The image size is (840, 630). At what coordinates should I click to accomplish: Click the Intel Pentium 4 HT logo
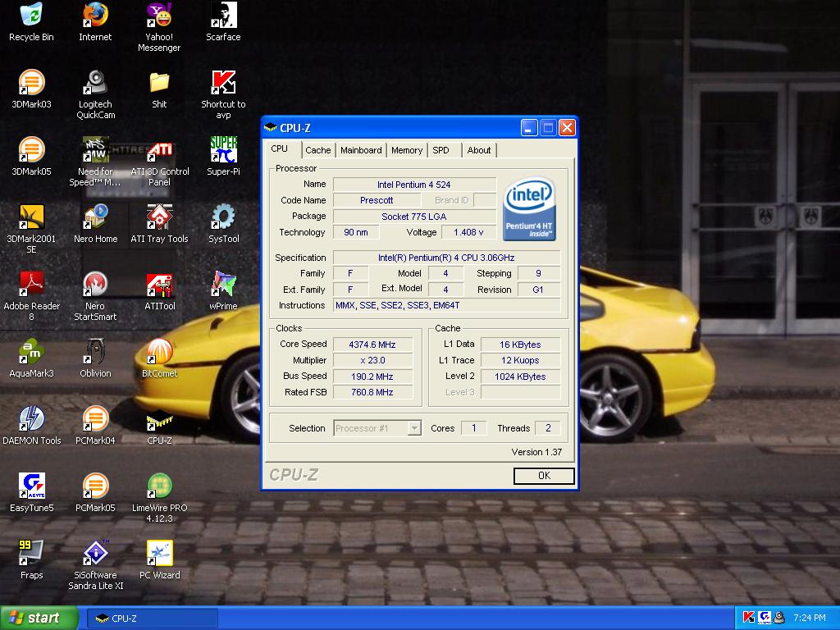(x=529, y=209)
